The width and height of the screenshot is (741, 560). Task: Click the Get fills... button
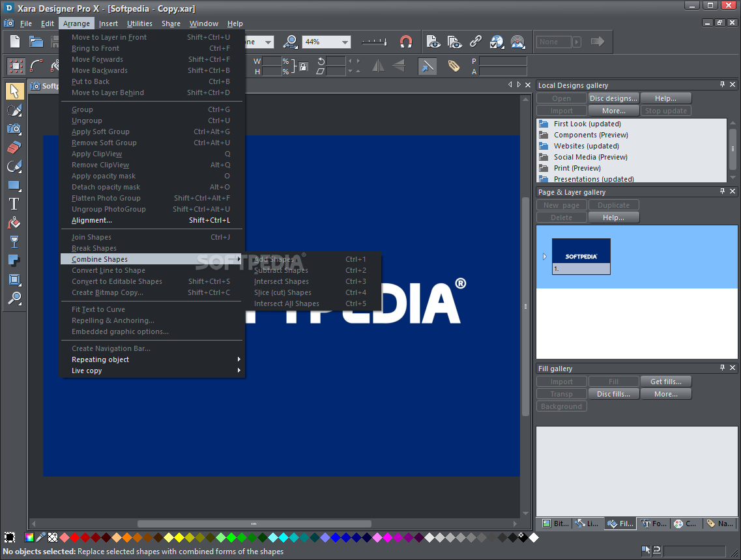tap(666, 382)
